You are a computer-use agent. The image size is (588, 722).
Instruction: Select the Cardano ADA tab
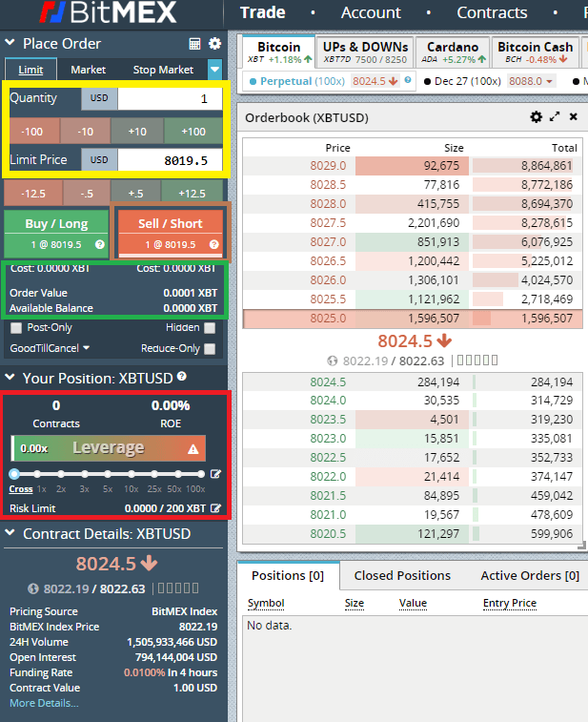click(453, 52)
